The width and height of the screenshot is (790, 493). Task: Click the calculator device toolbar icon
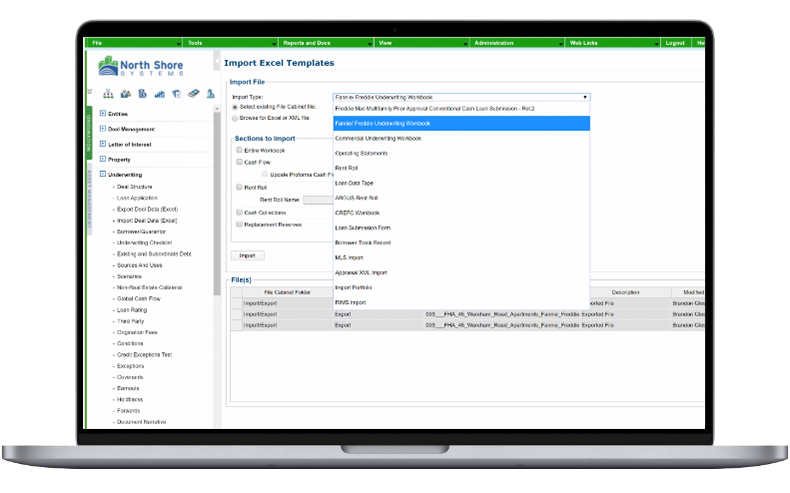pyautogui.click(x=193, y=94)
